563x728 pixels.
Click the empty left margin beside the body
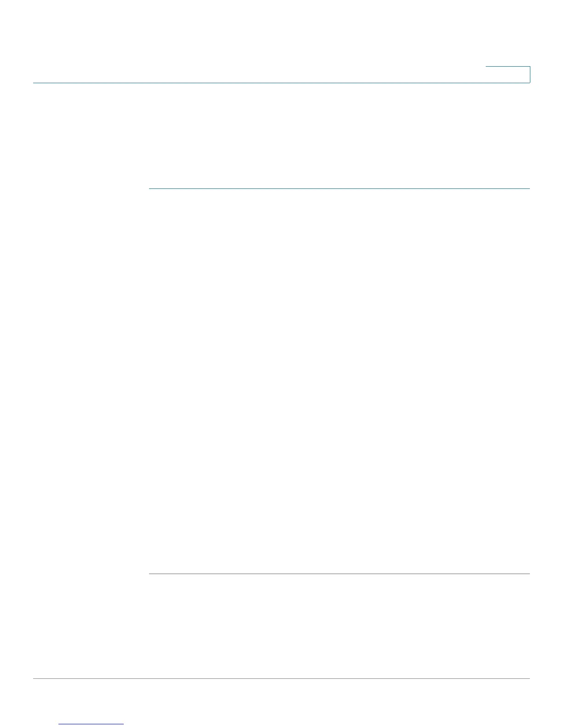(x=91, y=381)
